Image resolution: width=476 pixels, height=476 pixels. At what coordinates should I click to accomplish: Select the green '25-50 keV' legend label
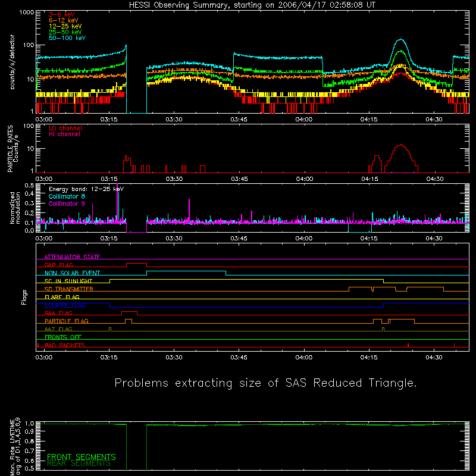[x=65, y=32]
